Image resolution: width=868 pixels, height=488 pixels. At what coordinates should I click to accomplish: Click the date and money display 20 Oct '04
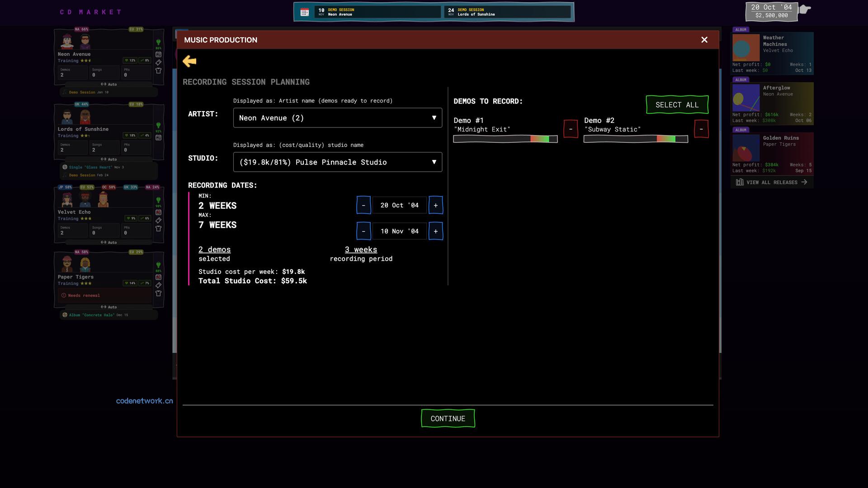771,11
